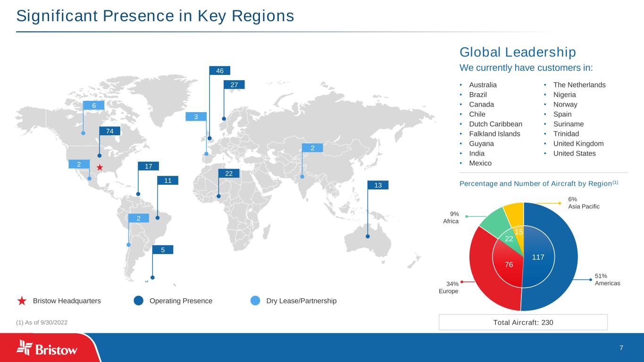The width and height of the screenshot is (644, 362).
Task: Click the Bristow logo in the footer
Action: pos(47,348)
